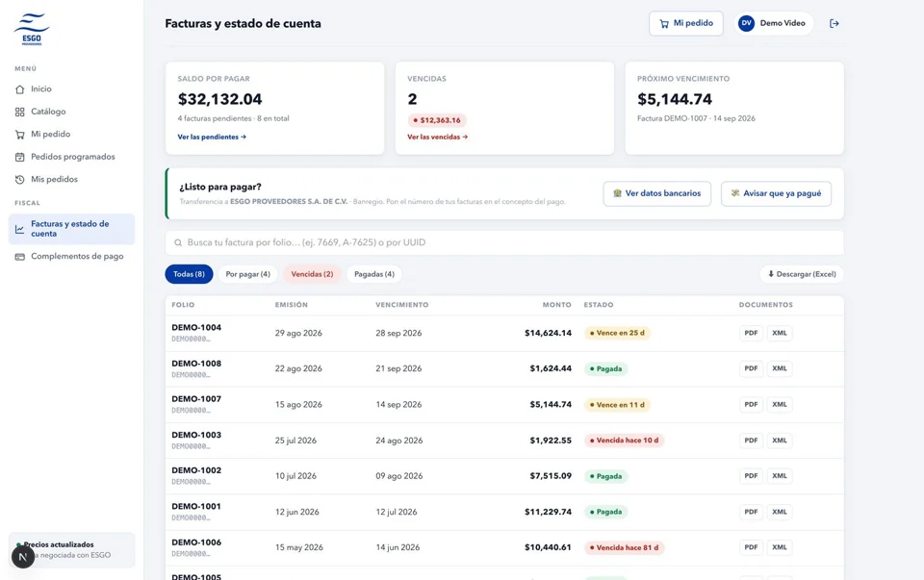
Task: Go to Catálogo in the sidebar
Action: [71, 112]
